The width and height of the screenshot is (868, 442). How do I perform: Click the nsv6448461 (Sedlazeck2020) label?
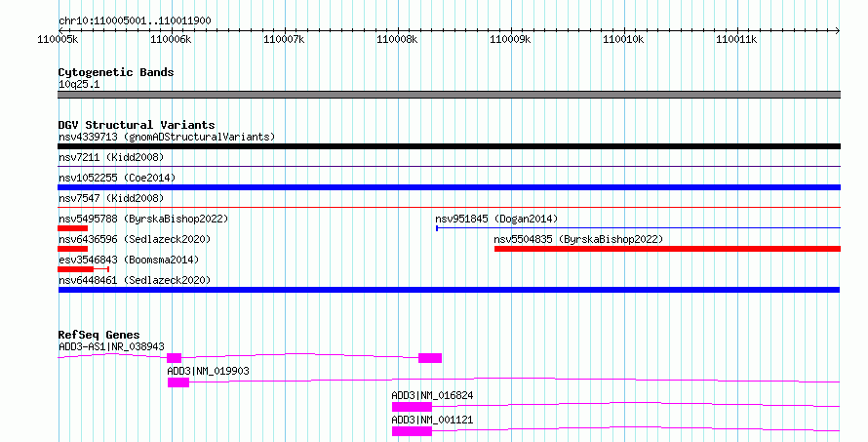point(135,280)
